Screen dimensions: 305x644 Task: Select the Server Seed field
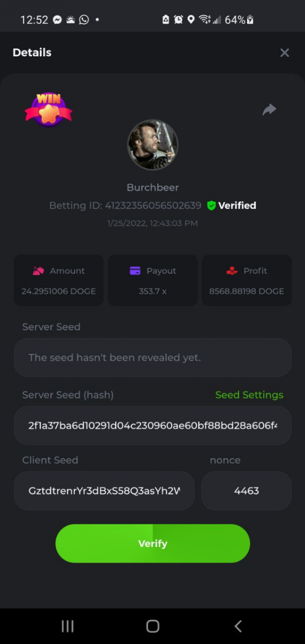[153, 357]
